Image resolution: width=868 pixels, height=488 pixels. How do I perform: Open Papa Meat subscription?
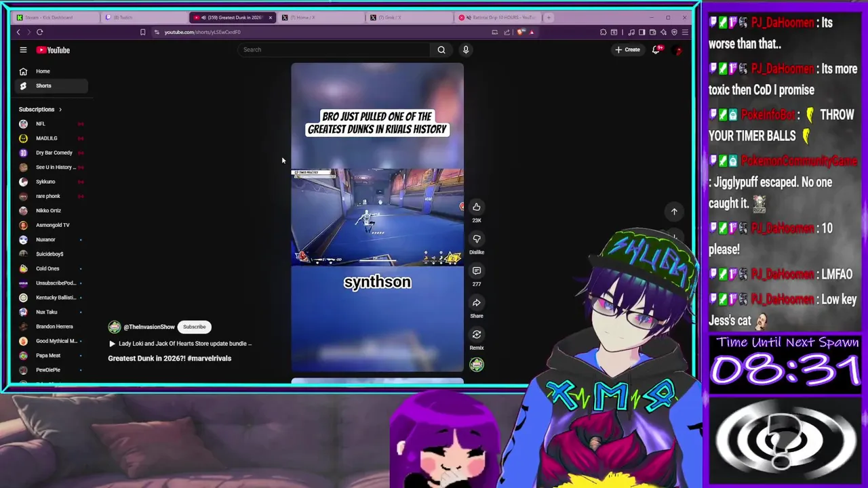(51, 355)
